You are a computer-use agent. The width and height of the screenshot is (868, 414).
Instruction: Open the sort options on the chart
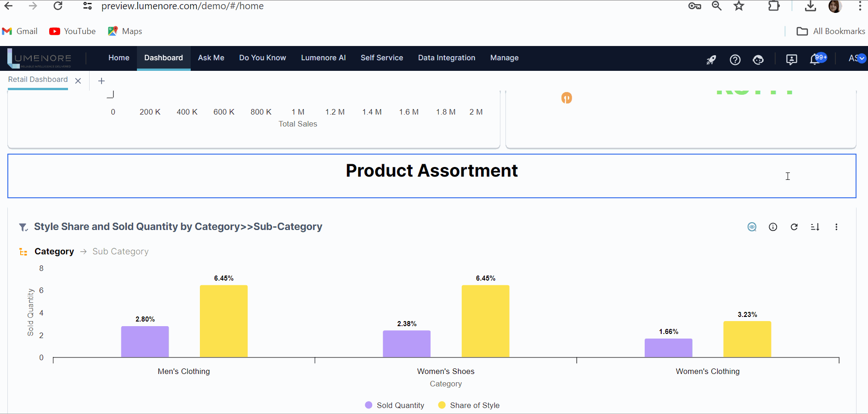coord(815,227)
